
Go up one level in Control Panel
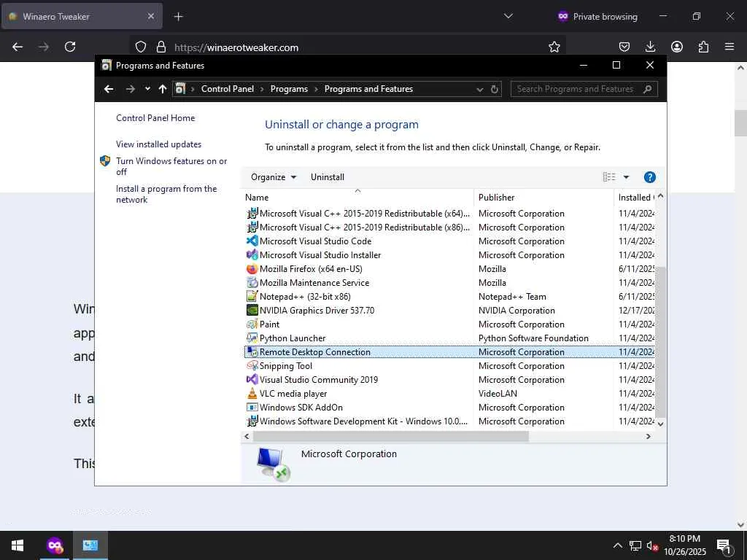(x=163, y=89)
